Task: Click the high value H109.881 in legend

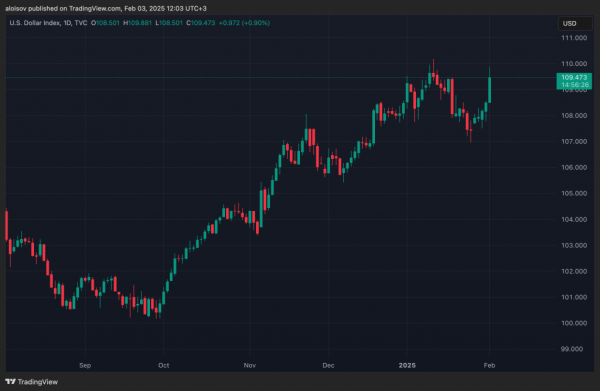Action: point(137,23)
